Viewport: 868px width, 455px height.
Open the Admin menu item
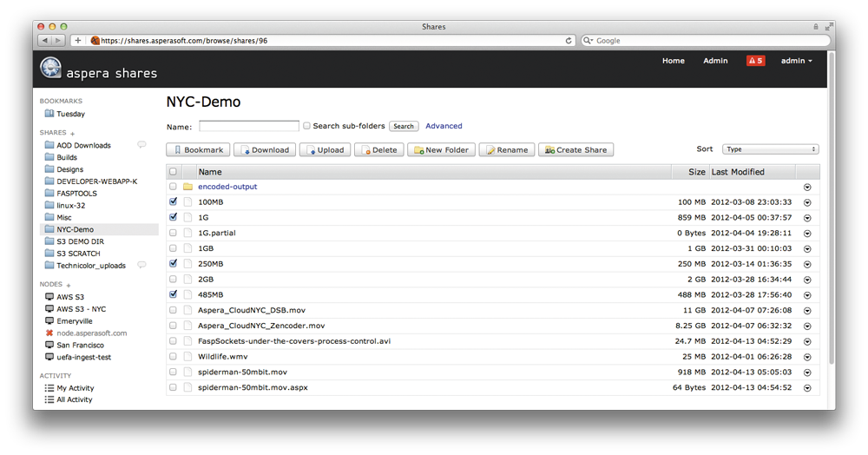coord(715,61)
